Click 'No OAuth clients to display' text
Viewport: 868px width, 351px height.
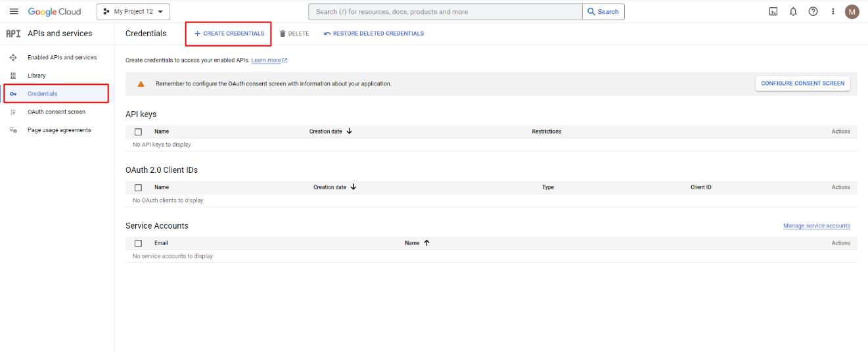tap(168, 200)
